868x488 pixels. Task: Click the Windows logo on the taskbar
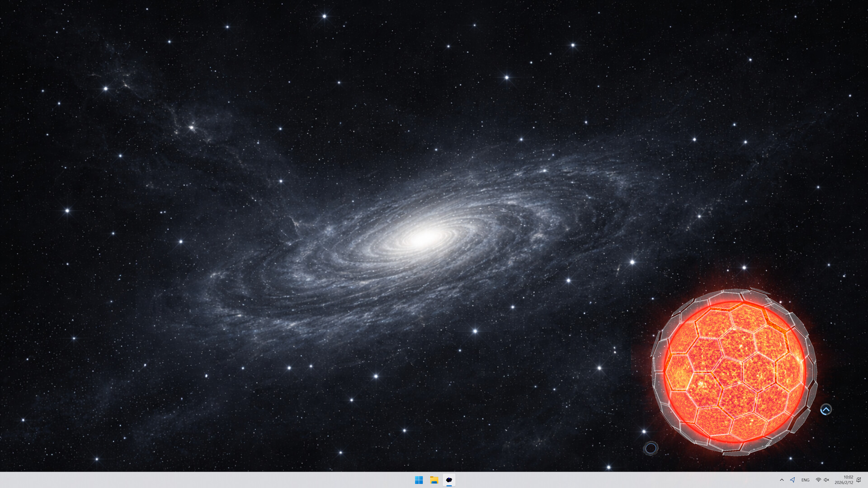(x=419, y=480)
